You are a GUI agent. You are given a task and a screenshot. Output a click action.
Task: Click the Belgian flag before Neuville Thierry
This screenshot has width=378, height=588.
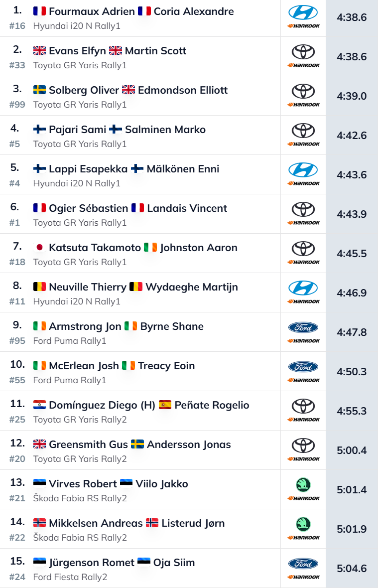coord(39,287)
